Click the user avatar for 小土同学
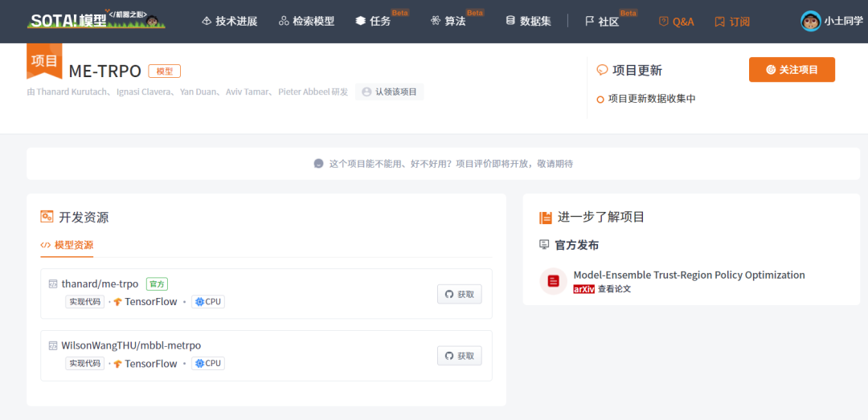Image resolution: width=868 pixels, height=420 pixels. (810, 21)
